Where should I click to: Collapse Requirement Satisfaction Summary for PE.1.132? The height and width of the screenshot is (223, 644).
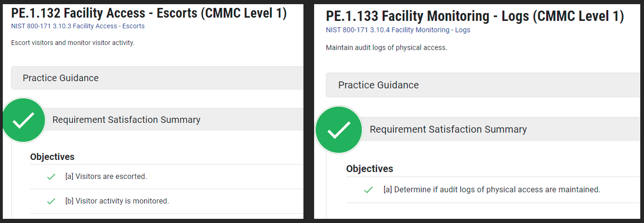click(126, 120)
